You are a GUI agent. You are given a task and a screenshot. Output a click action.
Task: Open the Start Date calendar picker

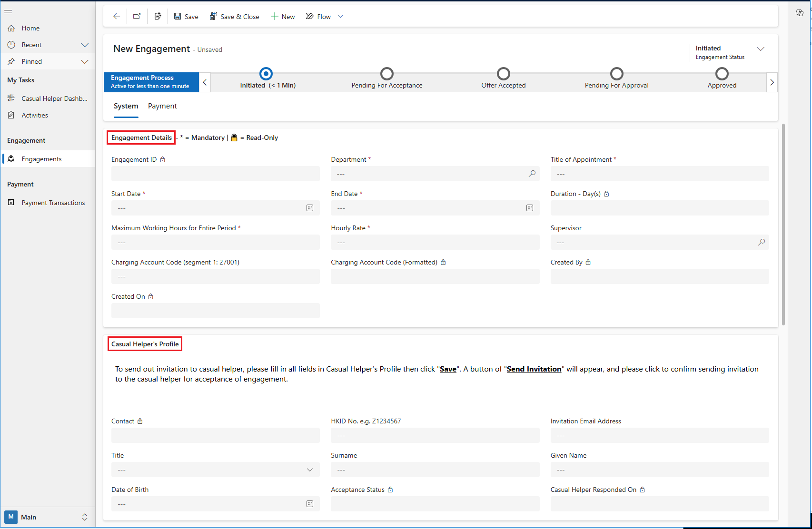(310, 208)
